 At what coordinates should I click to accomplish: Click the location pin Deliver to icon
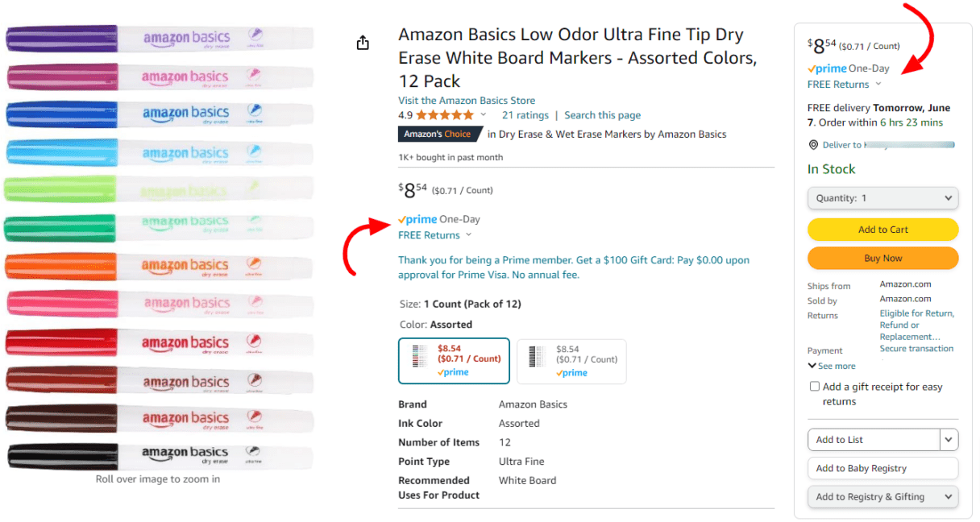coord(813,145)
